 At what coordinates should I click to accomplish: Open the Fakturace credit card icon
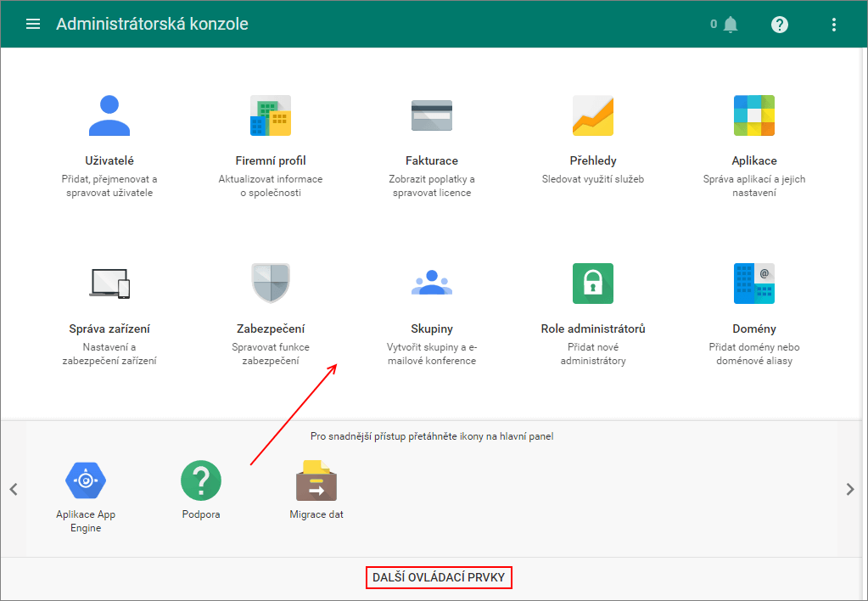(432, 115)
